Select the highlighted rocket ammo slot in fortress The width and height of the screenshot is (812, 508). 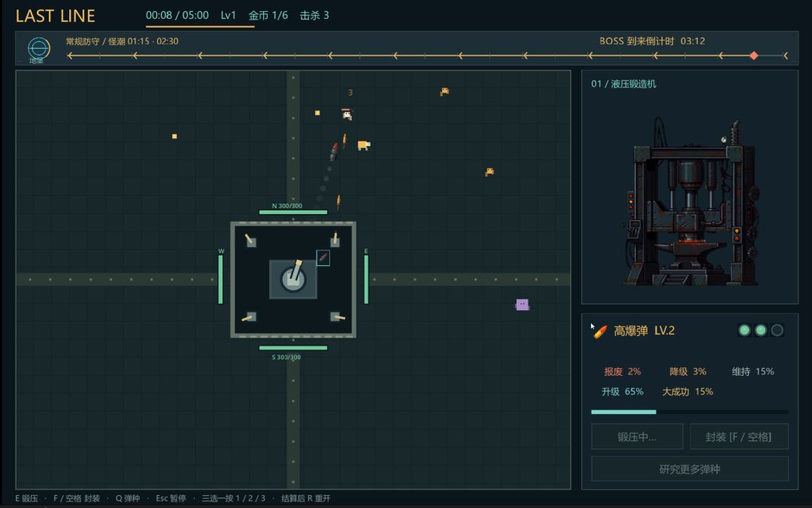click(x=323, y=257)
